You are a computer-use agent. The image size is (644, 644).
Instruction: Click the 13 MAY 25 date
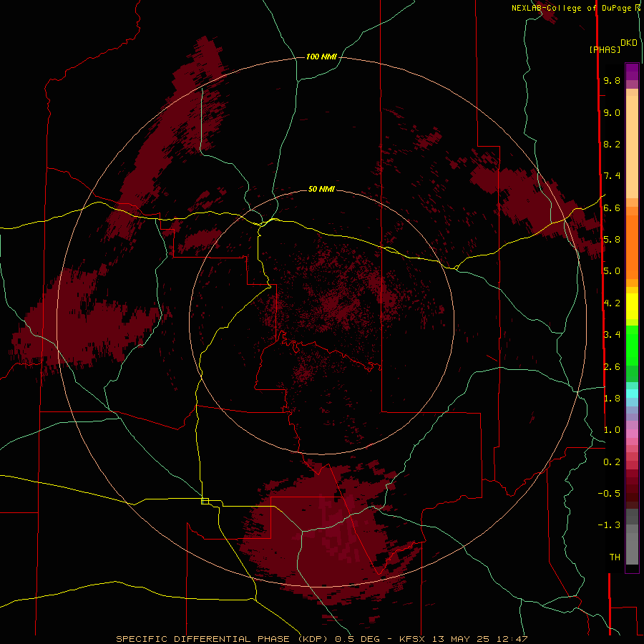460,639
